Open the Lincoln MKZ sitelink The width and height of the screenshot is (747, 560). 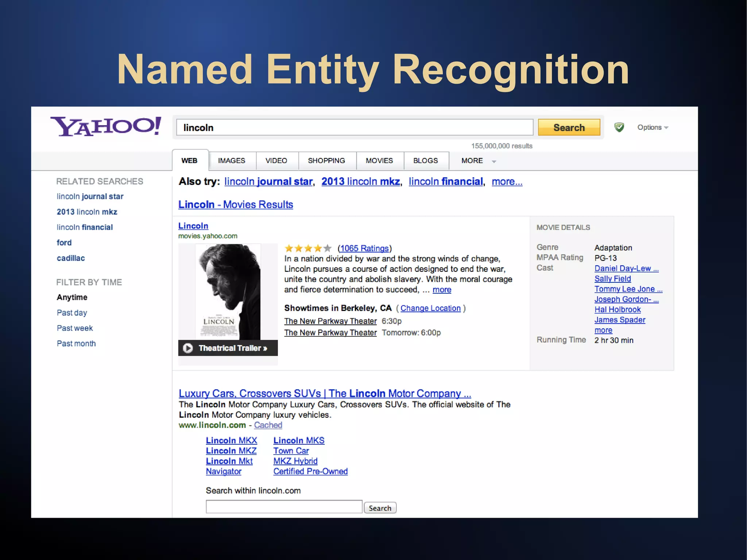point(231,451)
